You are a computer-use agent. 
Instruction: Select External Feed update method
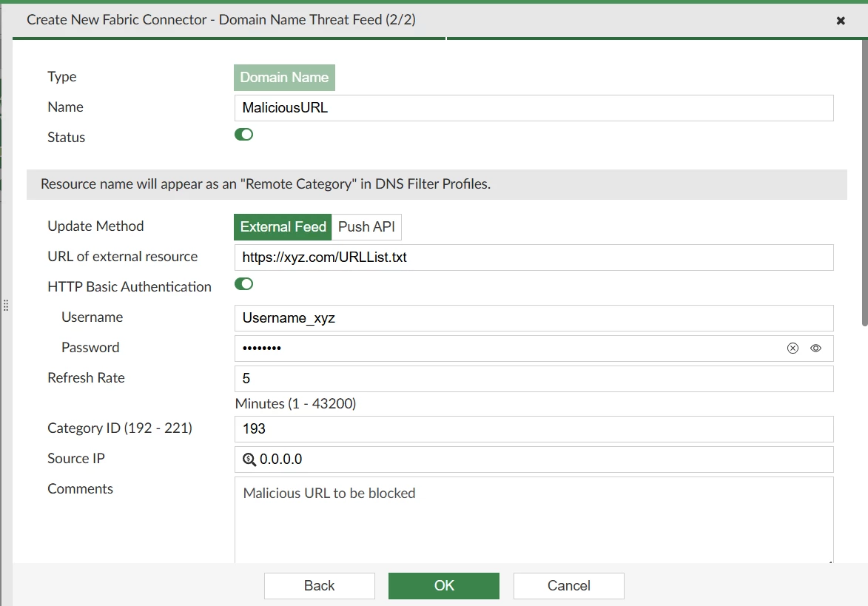click(x=283, y=227)
